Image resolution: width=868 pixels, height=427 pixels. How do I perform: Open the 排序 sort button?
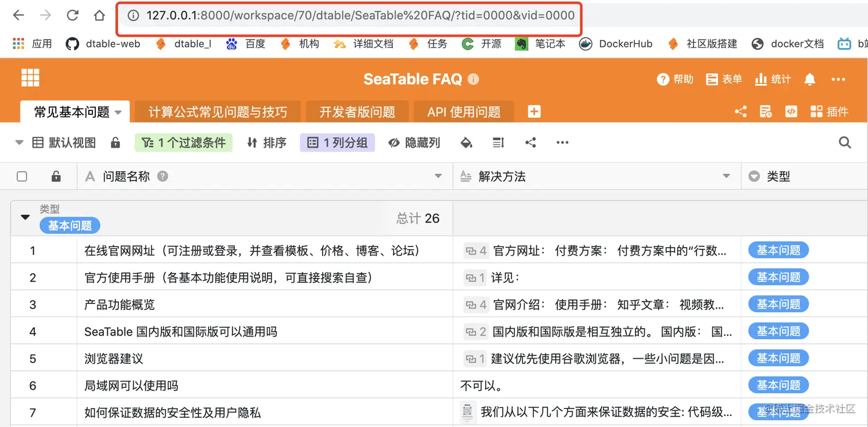[266, 143]
